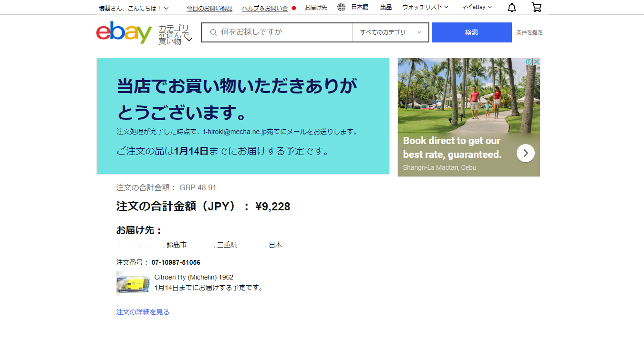Click the ad's next arrow button
Image resolution: width=644 pixels, height=352 pixels.
click(x=525, y=153)
